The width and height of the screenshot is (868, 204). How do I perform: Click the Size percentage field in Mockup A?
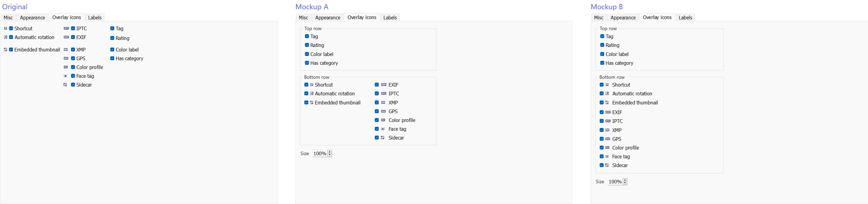point(319,153)
